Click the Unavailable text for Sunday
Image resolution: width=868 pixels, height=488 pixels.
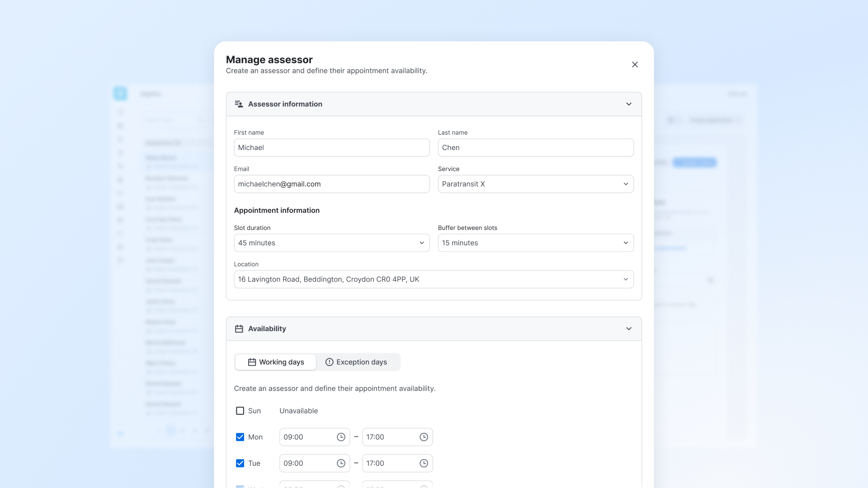pyautogui.click(x=298, y=411)
